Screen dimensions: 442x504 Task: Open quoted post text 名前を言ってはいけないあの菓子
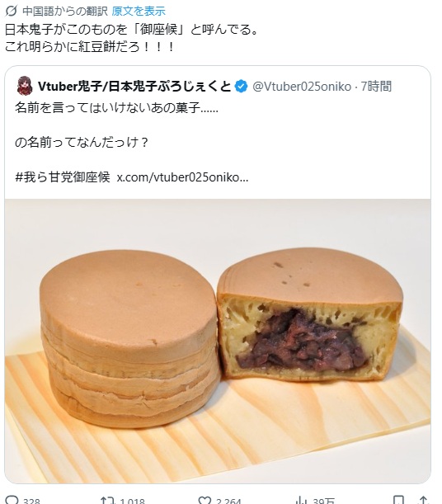[x=116, y=107]
